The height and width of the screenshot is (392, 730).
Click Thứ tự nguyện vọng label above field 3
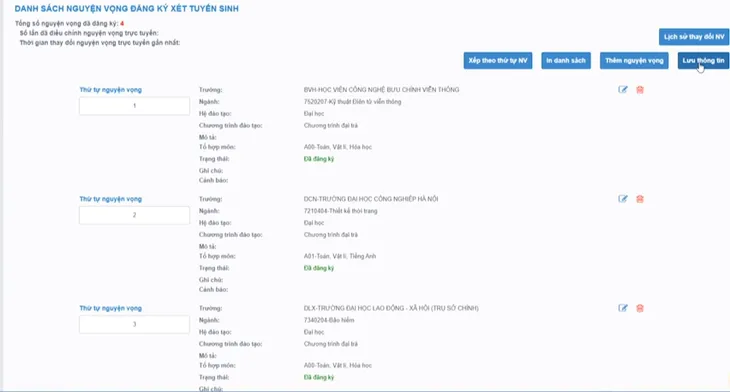tap(110, 308)
